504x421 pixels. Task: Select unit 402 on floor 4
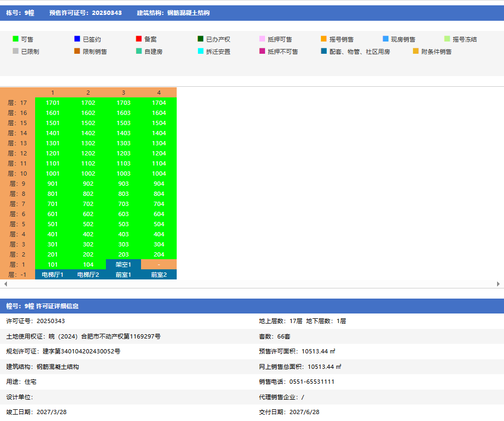tap(88, 234)
